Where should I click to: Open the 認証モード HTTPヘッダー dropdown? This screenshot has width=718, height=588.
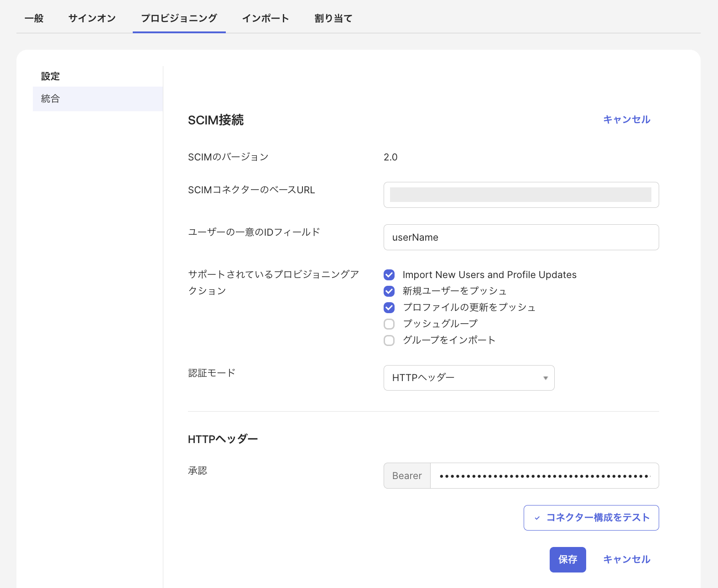pos(469,378)
